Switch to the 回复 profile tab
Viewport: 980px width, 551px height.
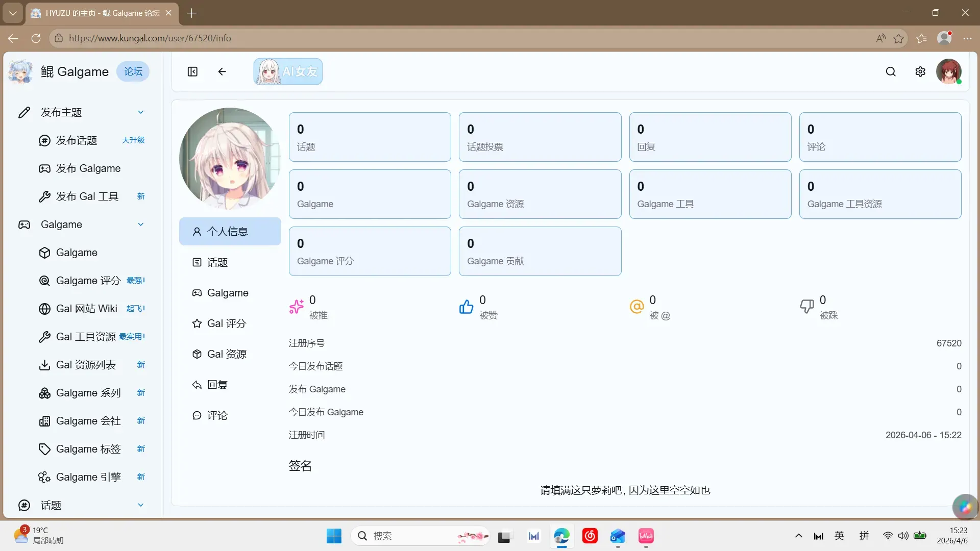(230, 385)
